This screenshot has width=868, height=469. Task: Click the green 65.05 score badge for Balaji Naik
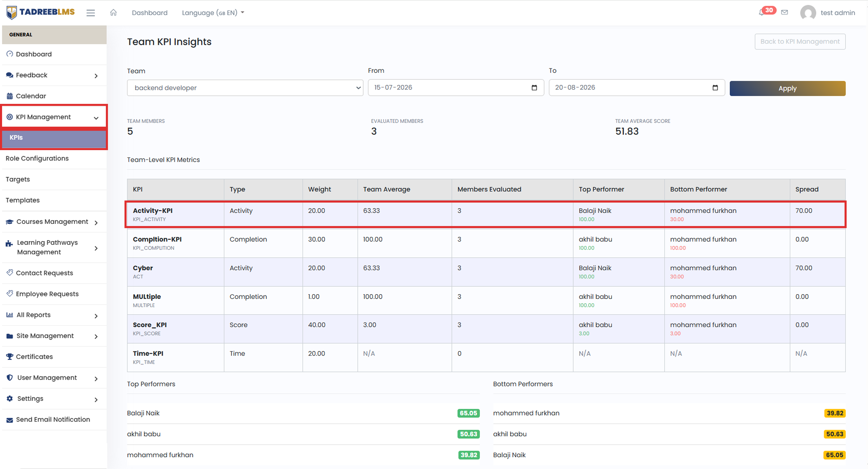tap(468, 413)
